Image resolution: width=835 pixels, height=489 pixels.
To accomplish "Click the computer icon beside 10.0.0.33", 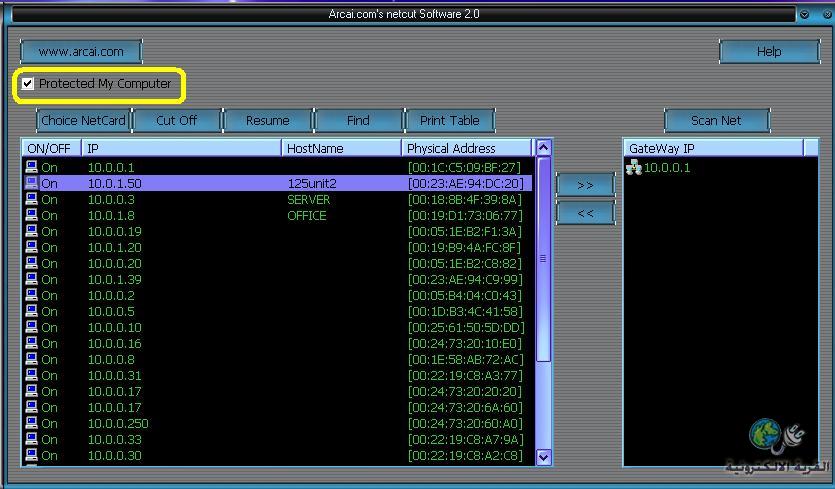I will click(x=32, y=438).
